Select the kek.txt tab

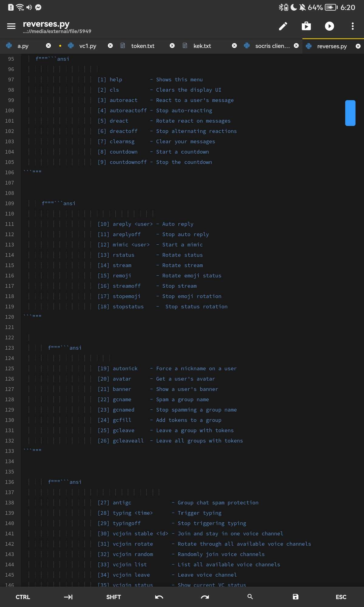coord(202,46)
